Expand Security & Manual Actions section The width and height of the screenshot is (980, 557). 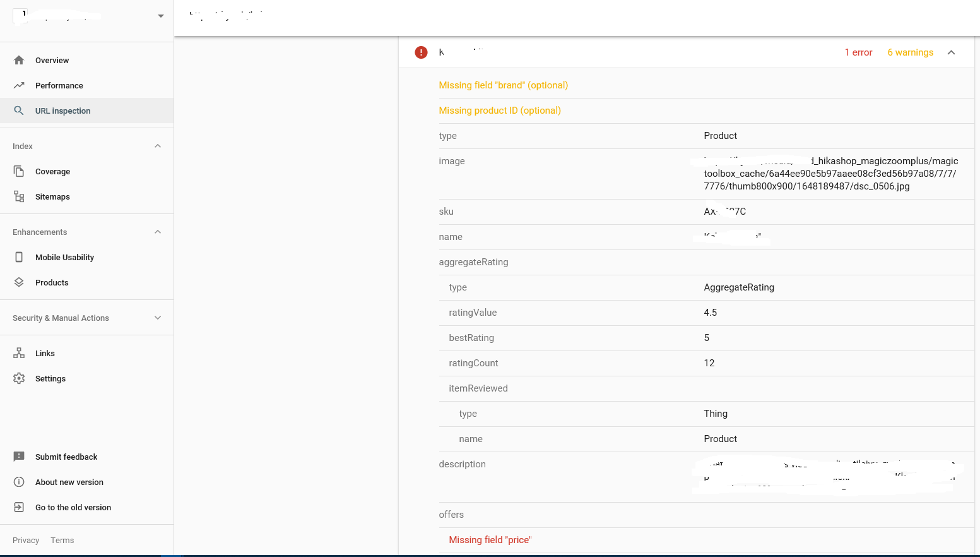point(158,318)
